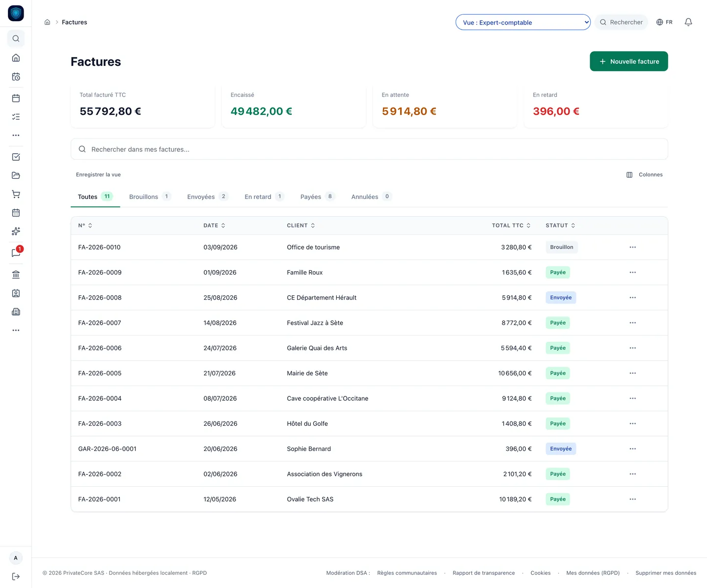Sort table by TOTAL TTC column
707x588 pixels.
click(512, 225)
